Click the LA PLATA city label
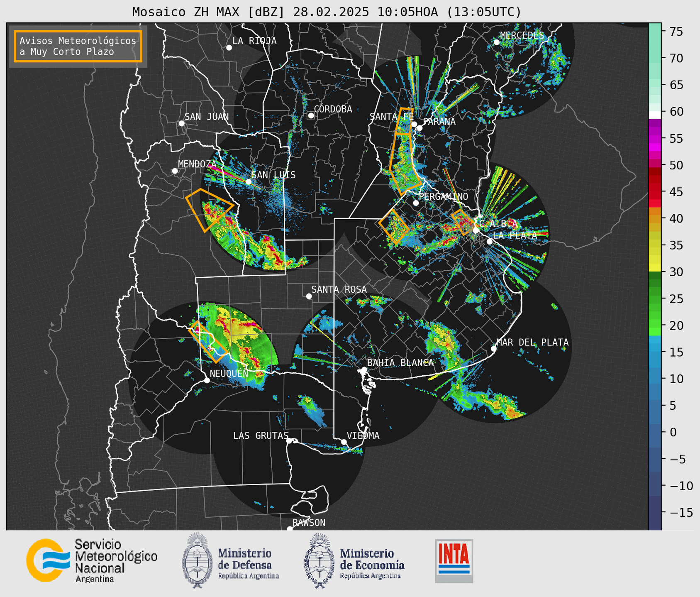 click(x=515, y=235)
